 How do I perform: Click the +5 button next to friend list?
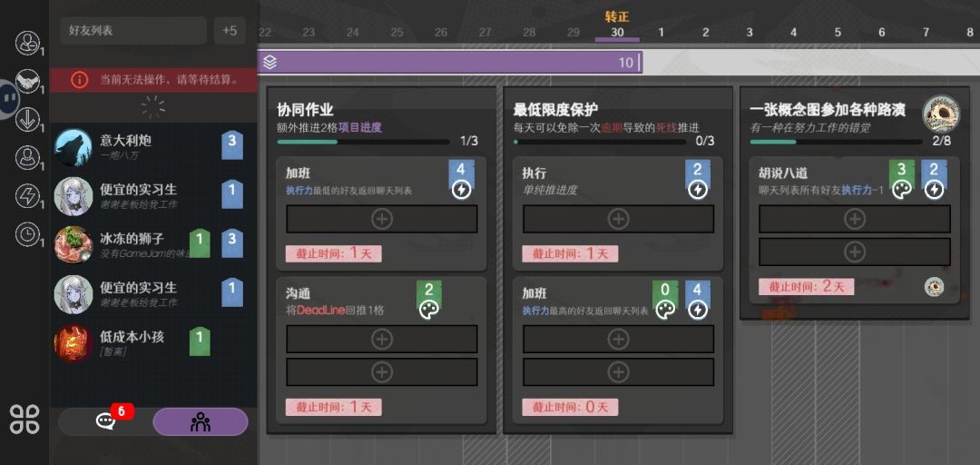pyautogui.click(x=230, y=31)
